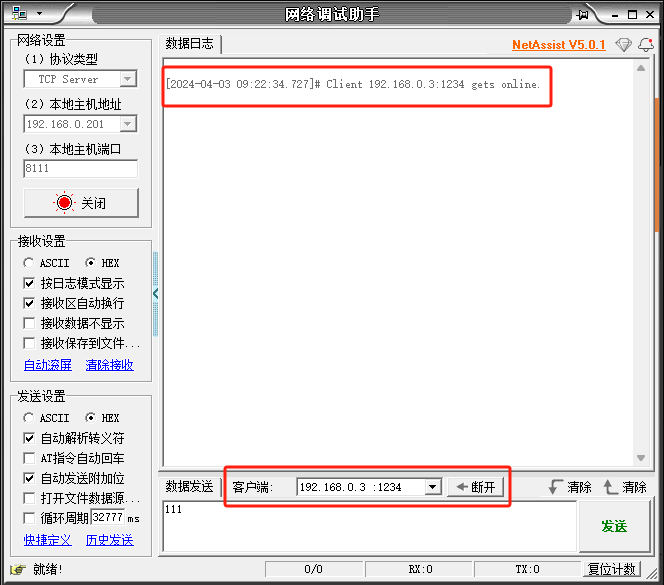Toggle 自动解析转义符 checkbox
The image size is (664, 585).
29,438
